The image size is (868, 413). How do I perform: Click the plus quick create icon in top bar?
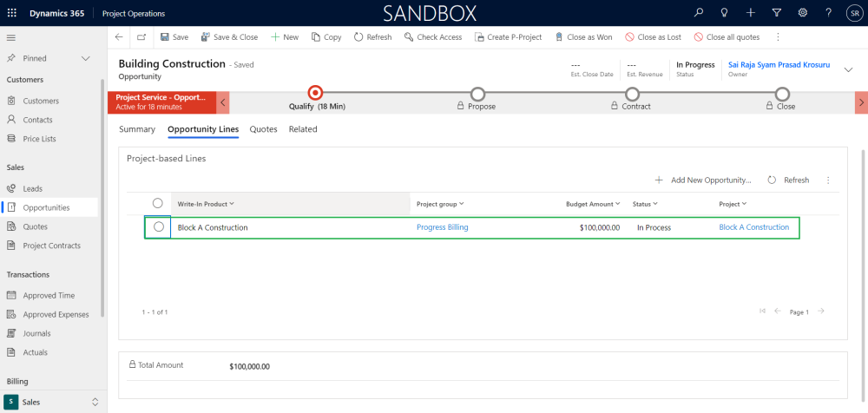pyautogui.click(x=750, y=13)
